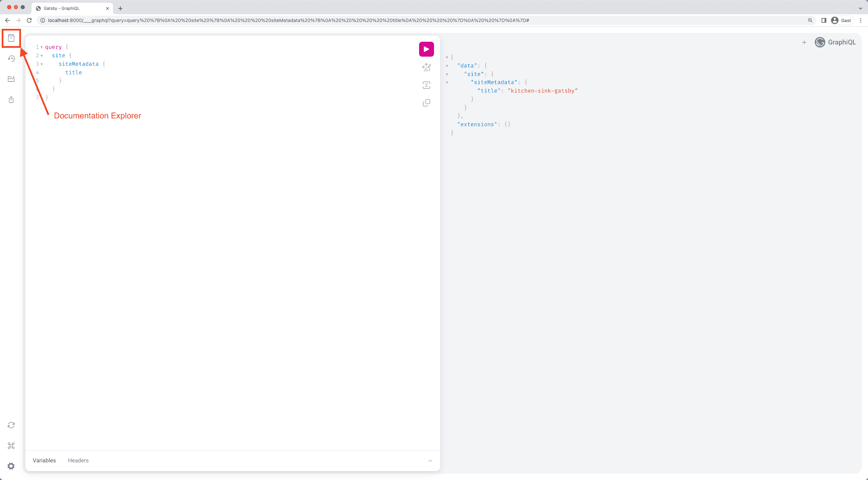This screenshot has width=868, height=480.
Task: Expand the variables editor chevron
Action: [430, 461]
